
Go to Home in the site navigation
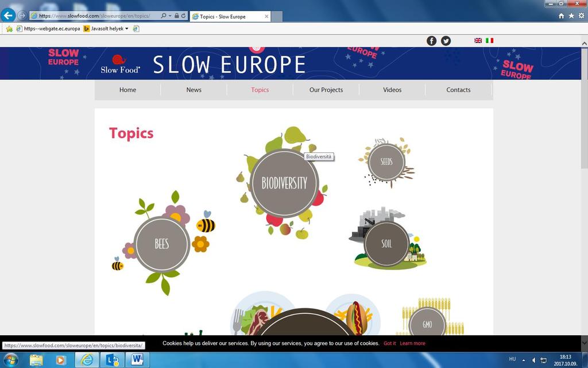pyautogui.click(x=128, y=90)
